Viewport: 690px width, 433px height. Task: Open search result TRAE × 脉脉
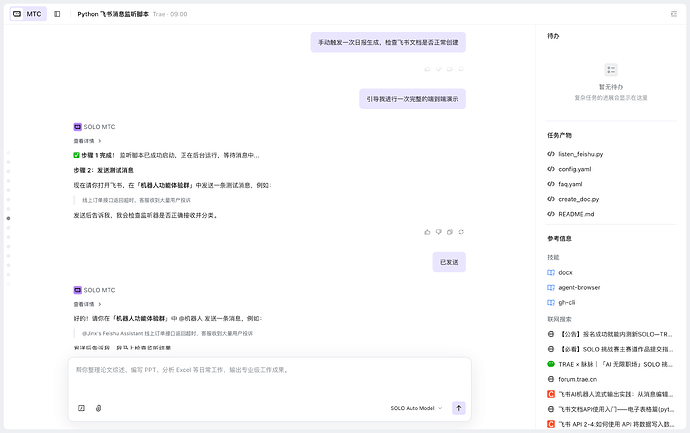616,364
